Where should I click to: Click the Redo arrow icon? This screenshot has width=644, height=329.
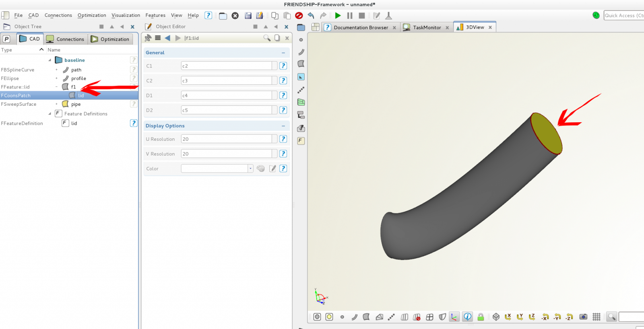[323, 16]
